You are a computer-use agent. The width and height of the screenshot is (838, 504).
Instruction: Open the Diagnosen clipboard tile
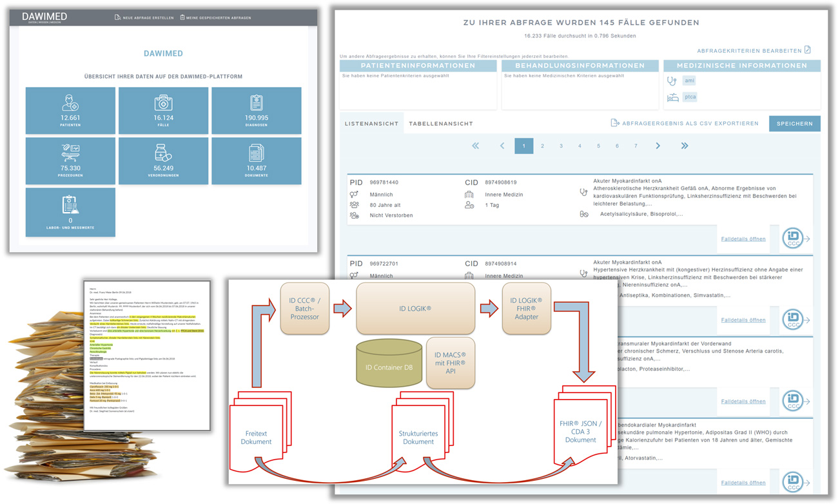click(x=256, y=111)
